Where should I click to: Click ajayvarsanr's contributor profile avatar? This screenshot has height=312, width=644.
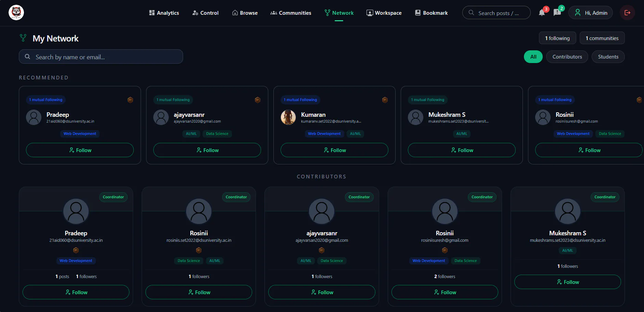[x=322, y=211]
